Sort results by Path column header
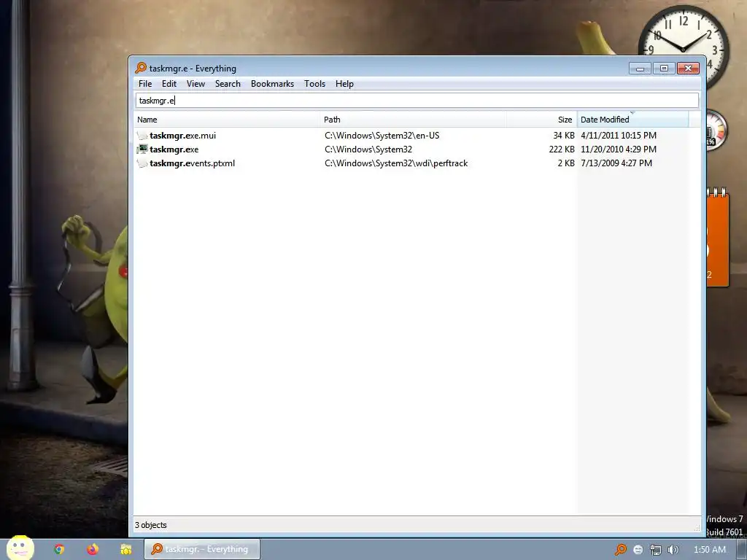Image resolution: width=747 pixels, height=560 pixels. (x=413, y=120)
